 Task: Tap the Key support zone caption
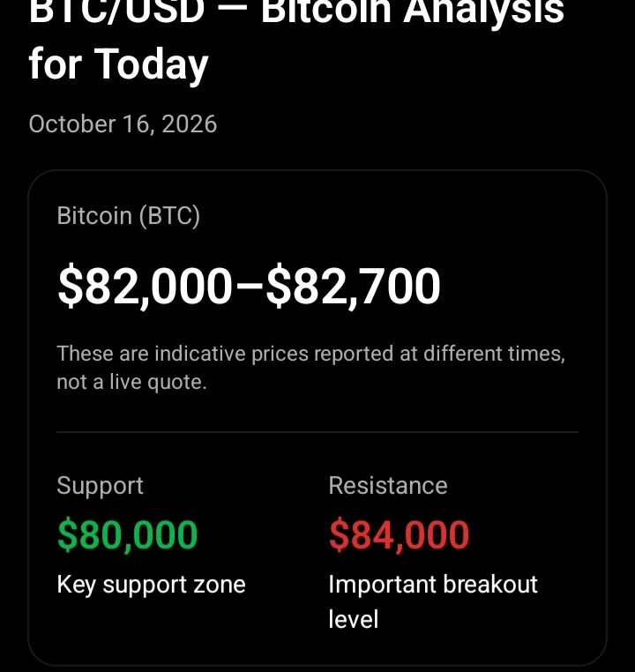[x=151, y=585]
